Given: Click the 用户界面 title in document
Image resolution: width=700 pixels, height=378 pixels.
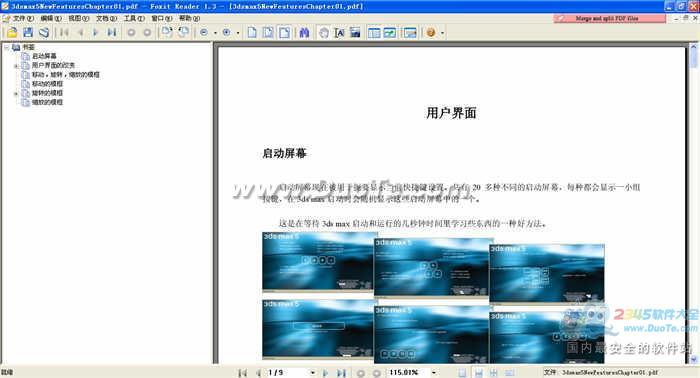Looking at the screenshot, I should coord(451,113).
